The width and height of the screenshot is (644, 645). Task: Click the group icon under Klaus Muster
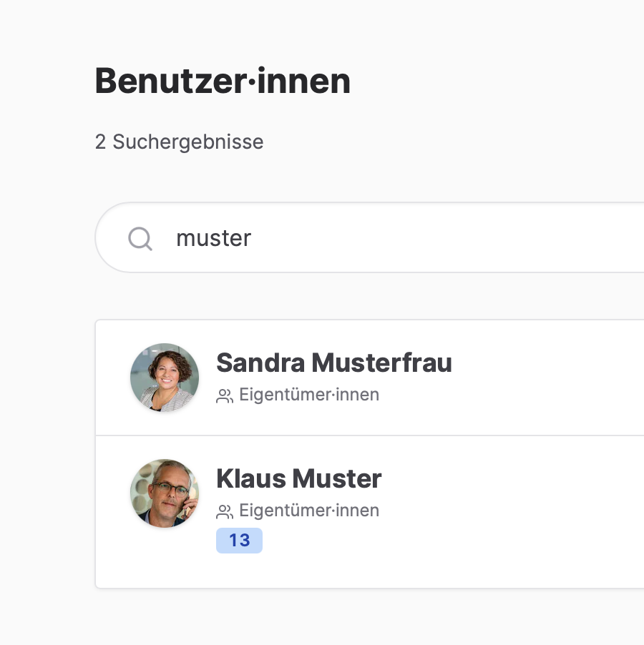tap(225, 511)
